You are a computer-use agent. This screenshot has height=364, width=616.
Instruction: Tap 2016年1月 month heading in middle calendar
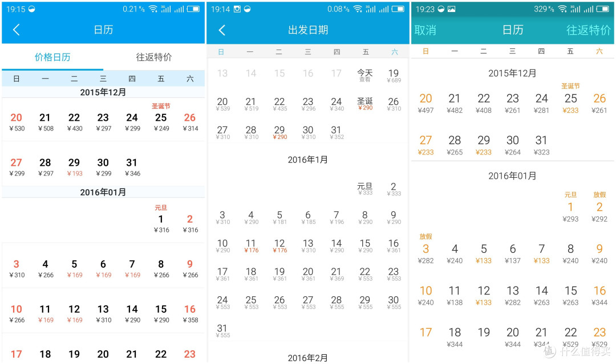coord(307,159)
